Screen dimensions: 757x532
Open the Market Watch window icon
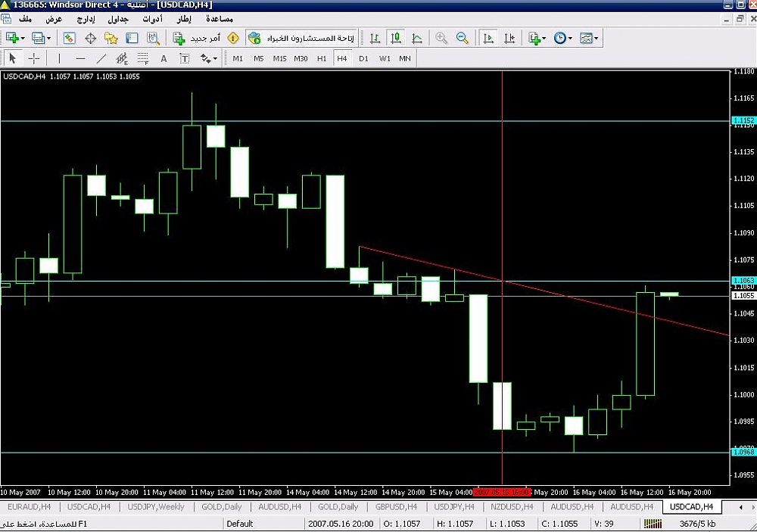pos(69,38)
